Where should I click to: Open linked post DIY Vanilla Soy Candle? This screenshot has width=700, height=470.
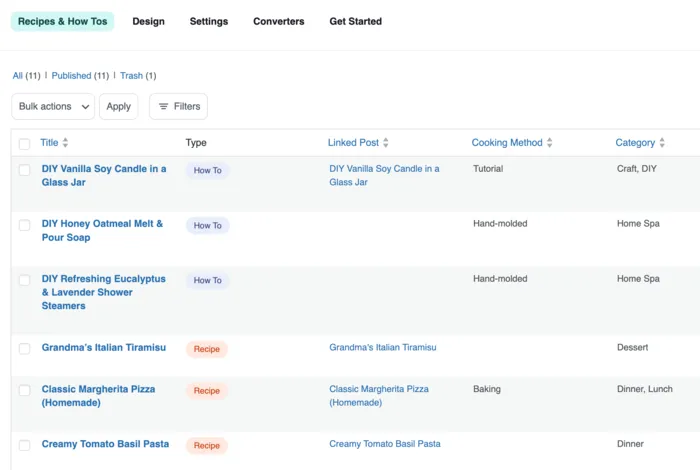point(384,175)
